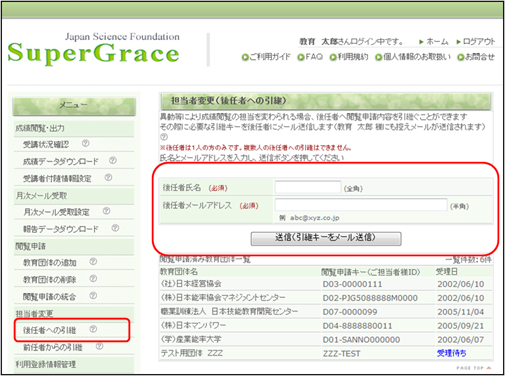Click date 2005/11/04 cell

coord(461,312)
